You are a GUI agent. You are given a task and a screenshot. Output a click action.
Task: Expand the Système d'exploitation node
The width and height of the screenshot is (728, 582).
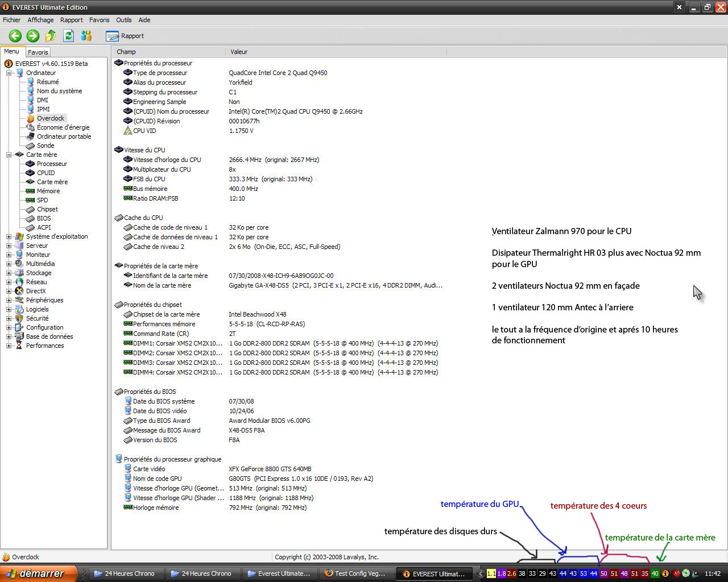(x=9, y=236)
